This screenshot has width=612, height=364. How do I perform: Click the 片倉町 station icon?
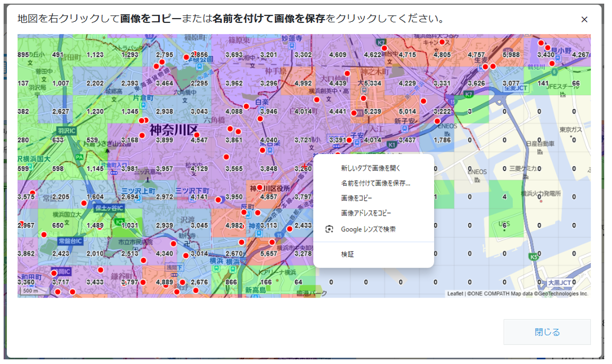143,105
